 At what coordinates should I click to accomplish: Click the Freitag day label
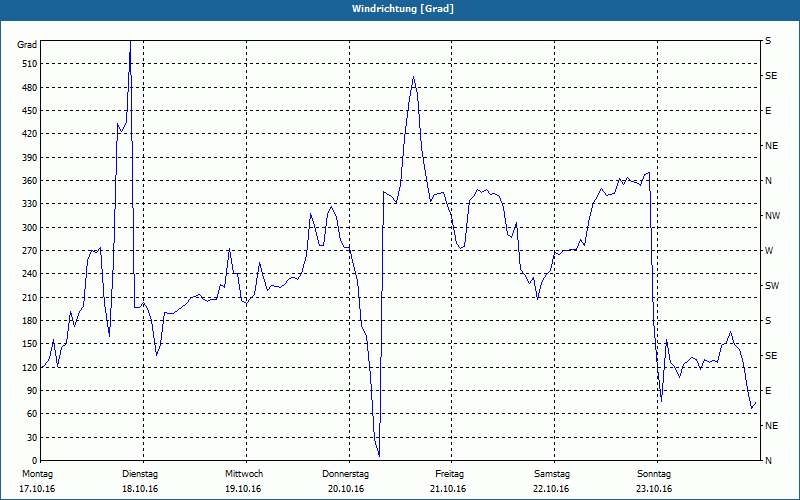(x=449, y=474)
